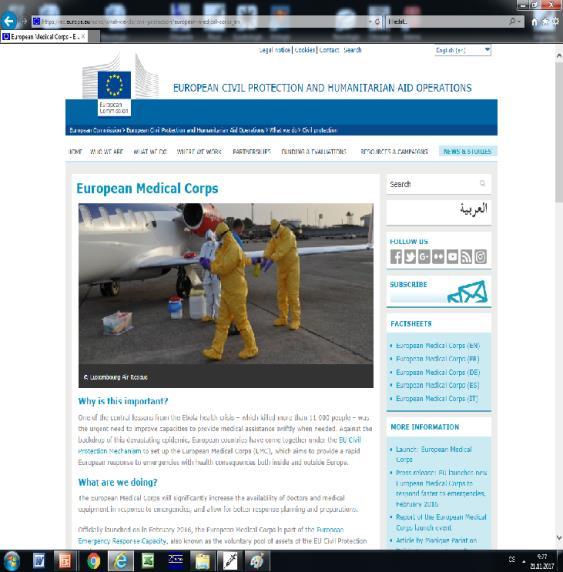Open the Flickr follow icon
Image resolution: width=563 pixels, height=572 pixels.
(x=438, y=257)
